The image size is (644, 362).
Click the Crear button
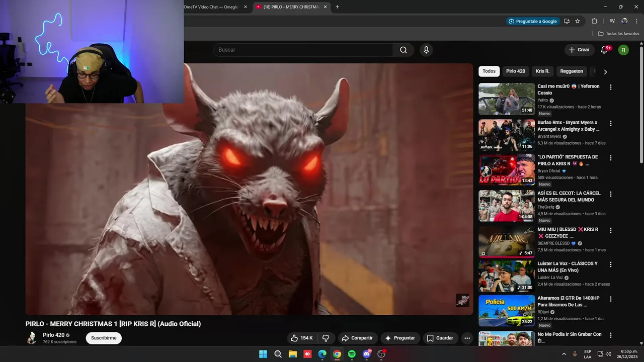pyautogui.click(x=579, y=50)
